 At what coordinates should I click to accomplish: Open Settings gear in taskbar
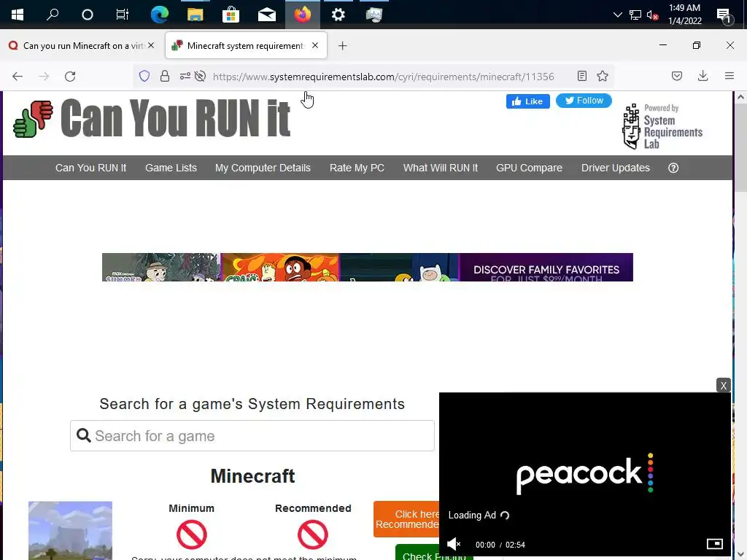click(338, 15)
